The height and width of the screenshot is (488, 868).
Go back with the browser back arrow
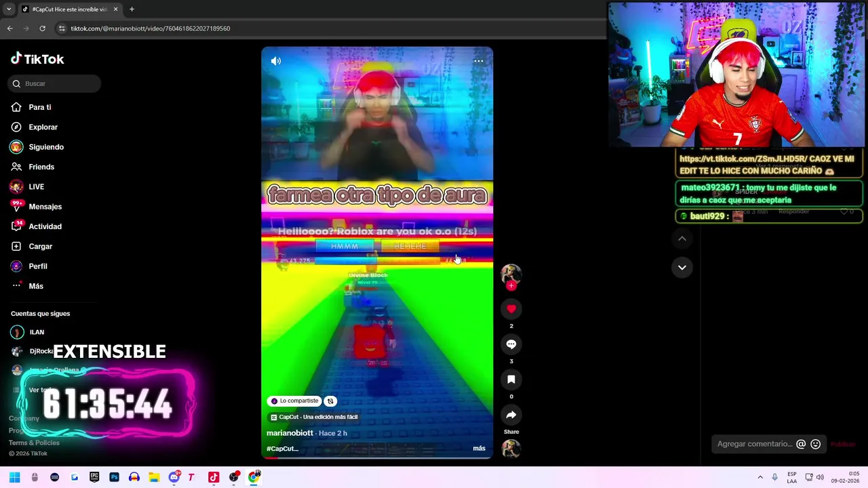coord(9,28)
